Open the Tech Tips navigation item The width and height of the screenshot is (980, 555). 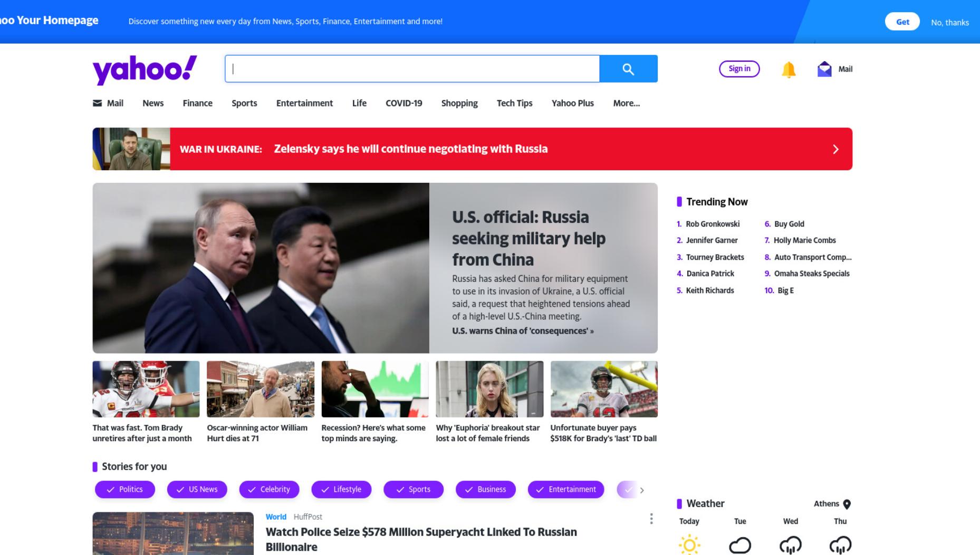click(x=514, y=103)
